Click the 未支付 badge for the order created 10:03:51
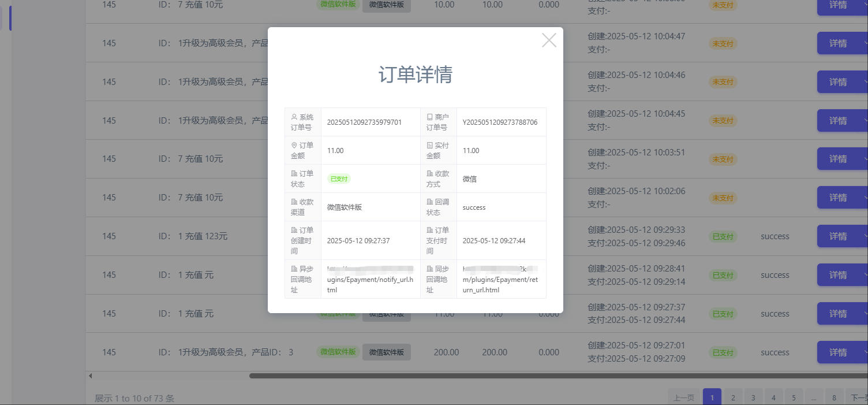This screenshot has height=405, width=868. click(723, 159)
